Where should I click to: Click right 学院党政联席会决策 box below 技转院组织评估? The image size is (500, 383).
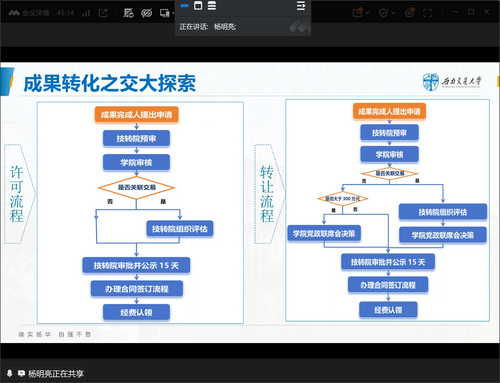[443, 235]
